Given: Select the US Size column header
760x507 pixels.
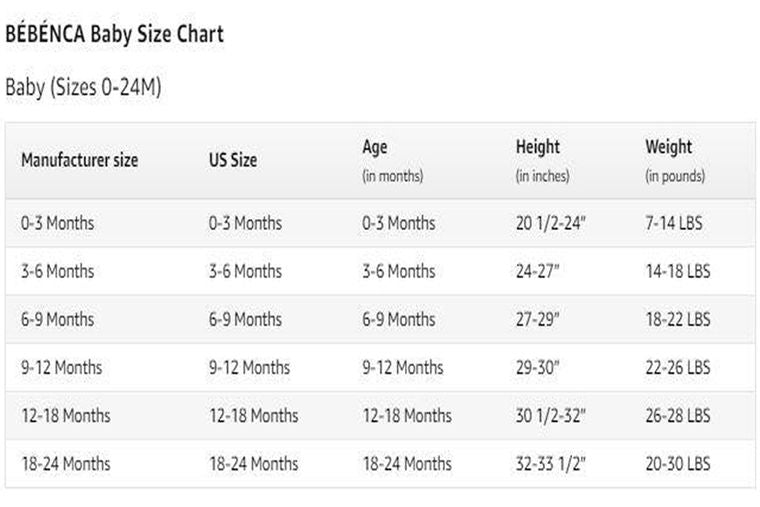Looking at the screenshot, I should pos(232,160).
